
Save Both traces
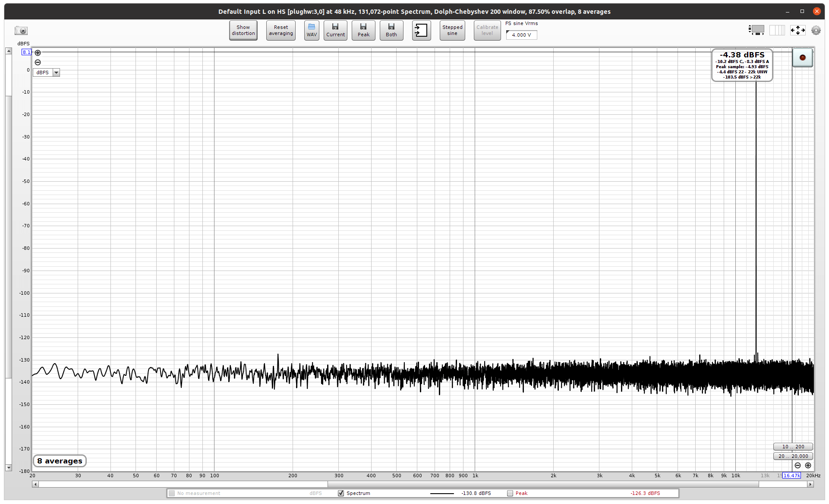click(x=391, y=30)
